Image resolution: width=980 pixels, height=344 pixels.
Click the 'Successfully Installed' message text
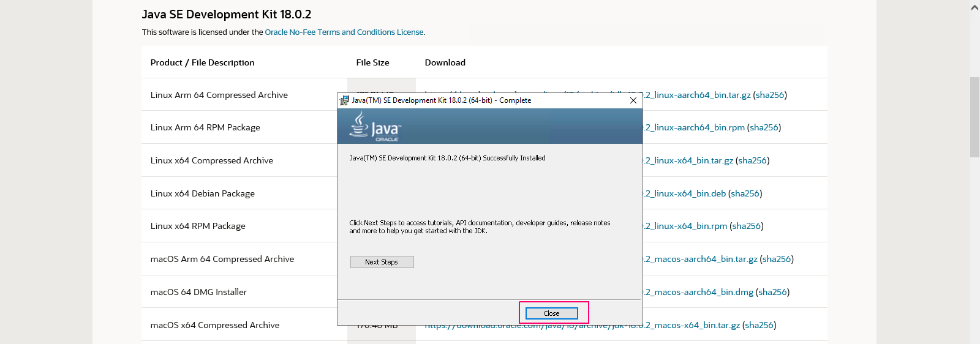pyautogui.click(x=447, y=158)
